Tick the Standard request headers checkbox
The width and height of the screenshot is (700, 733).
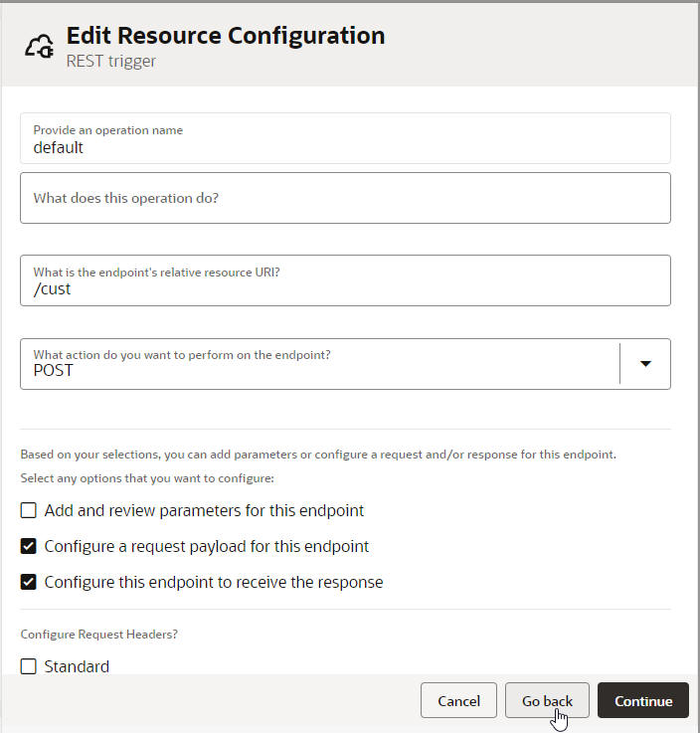[29, 666]
